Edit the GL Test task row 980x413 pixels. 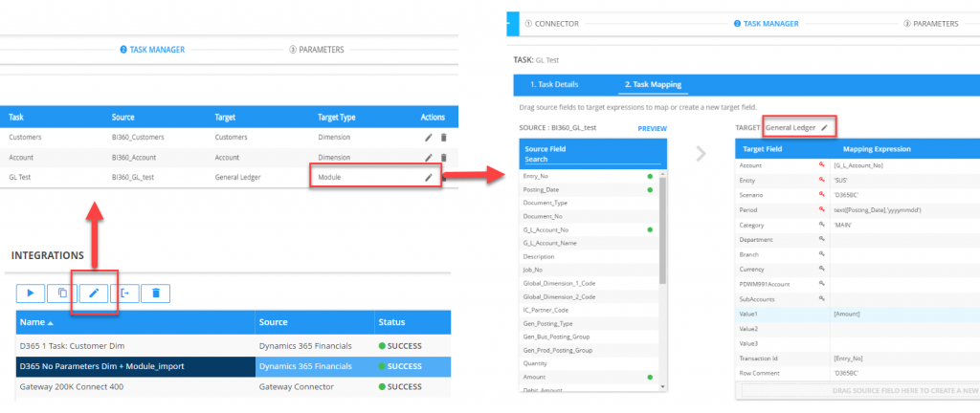tap(428, 177)
